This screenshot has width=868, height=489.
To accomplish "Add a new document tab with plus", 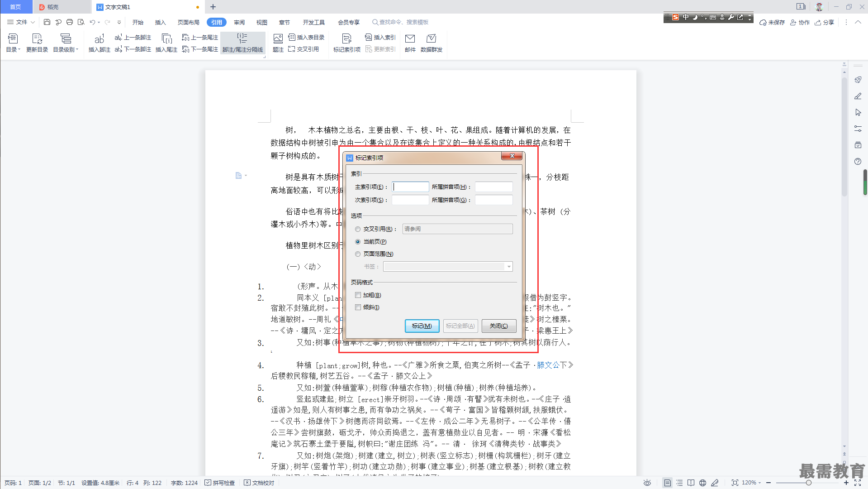I will [x=213, y=7].
